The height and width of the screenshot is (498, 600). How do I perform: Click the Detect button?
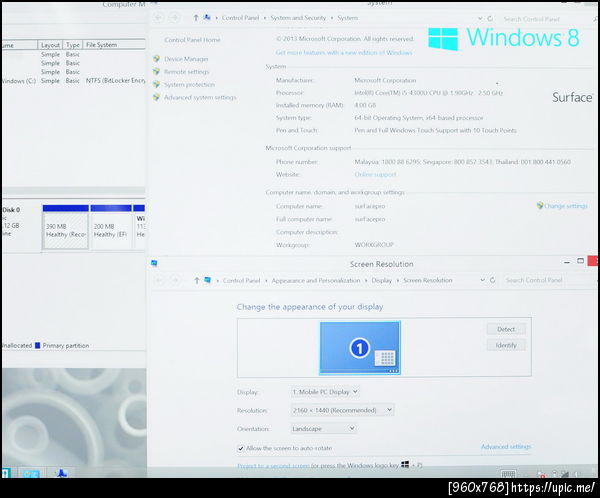[506, 329]
